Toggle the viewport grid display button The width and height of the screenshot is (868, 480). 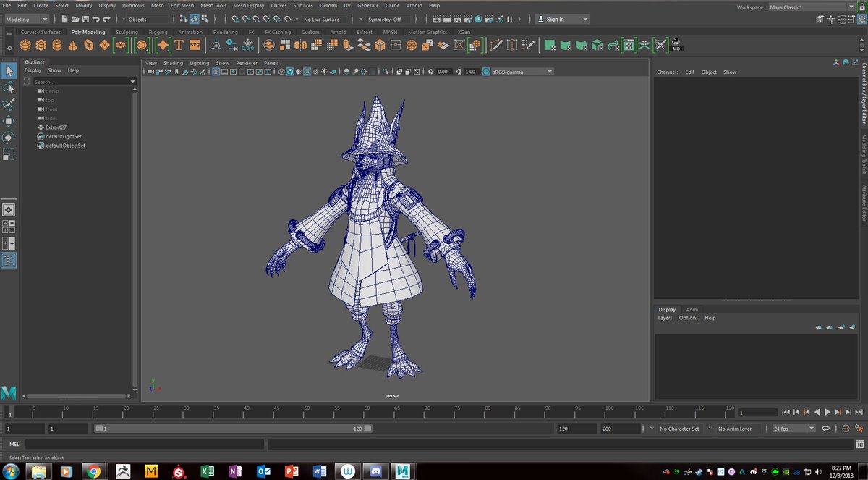click(216, 72)
